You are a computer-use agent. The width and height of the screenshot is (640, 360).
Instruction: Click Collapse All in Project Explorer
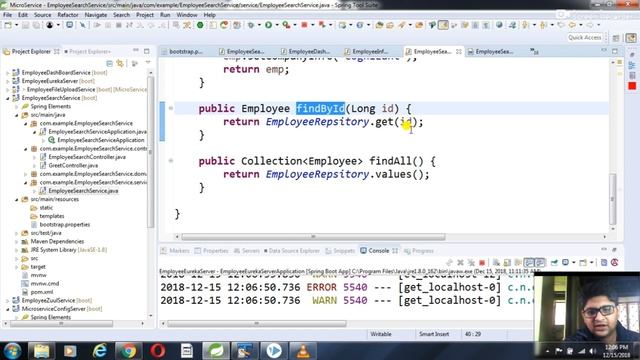(109, 63)
